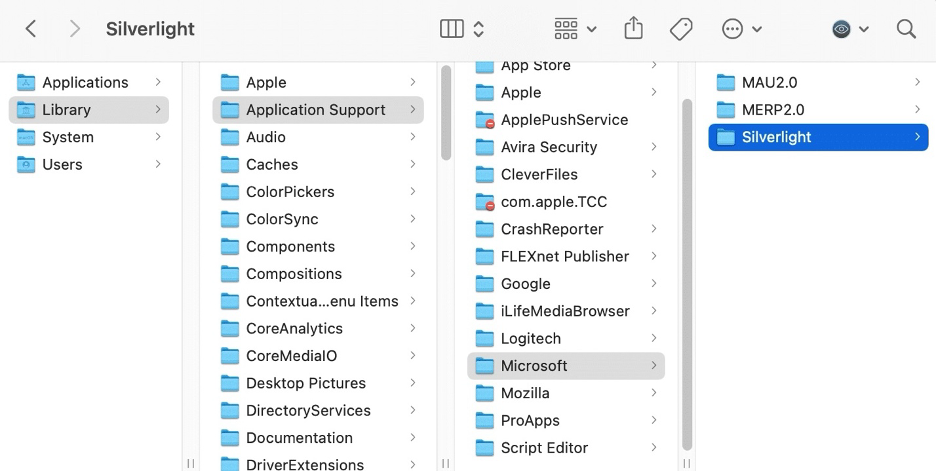Select the System folder
This screenshot has height=472, width=936.
[x=88, y=137]
